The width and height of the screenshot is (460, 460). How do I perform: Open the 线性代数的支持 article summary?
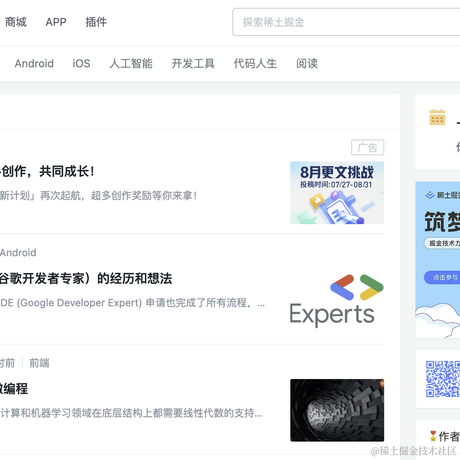[x=131, y=413]
